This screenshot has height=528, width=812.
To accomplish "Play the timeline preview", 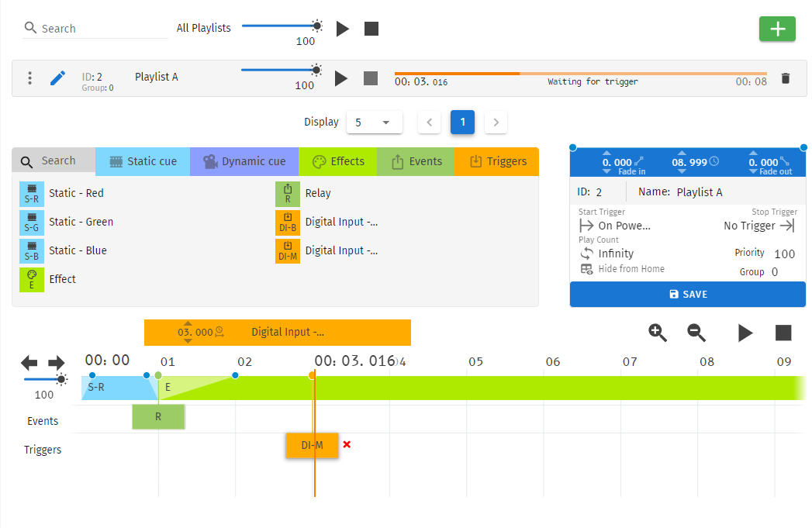I will 745,333.
